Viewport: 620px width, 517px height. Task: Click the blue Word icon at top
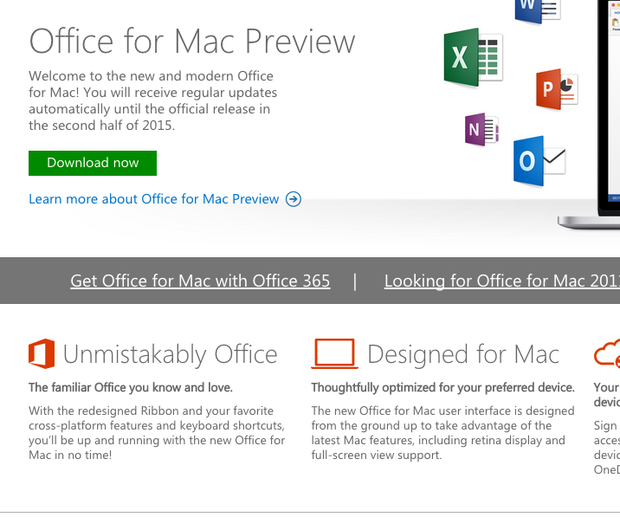[536, 11]
